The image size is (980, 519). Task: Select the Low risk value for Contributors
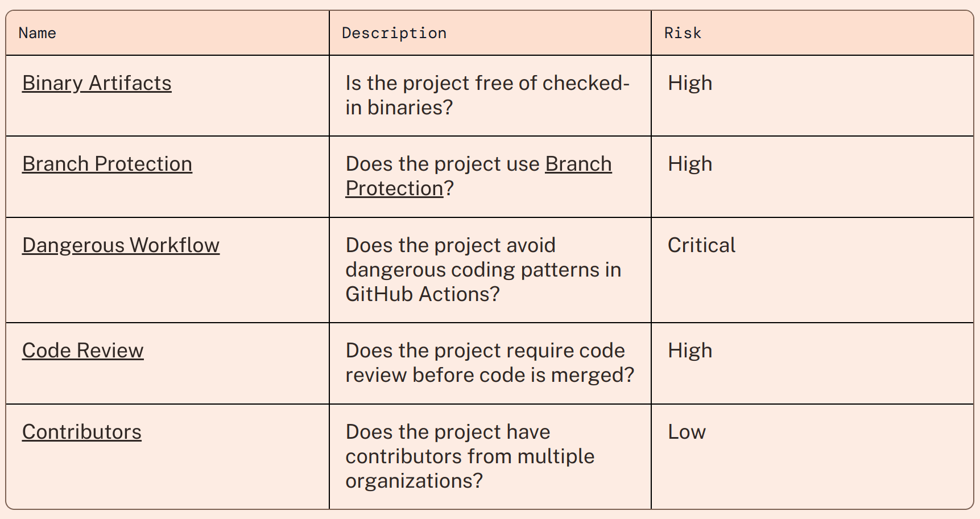687,432
